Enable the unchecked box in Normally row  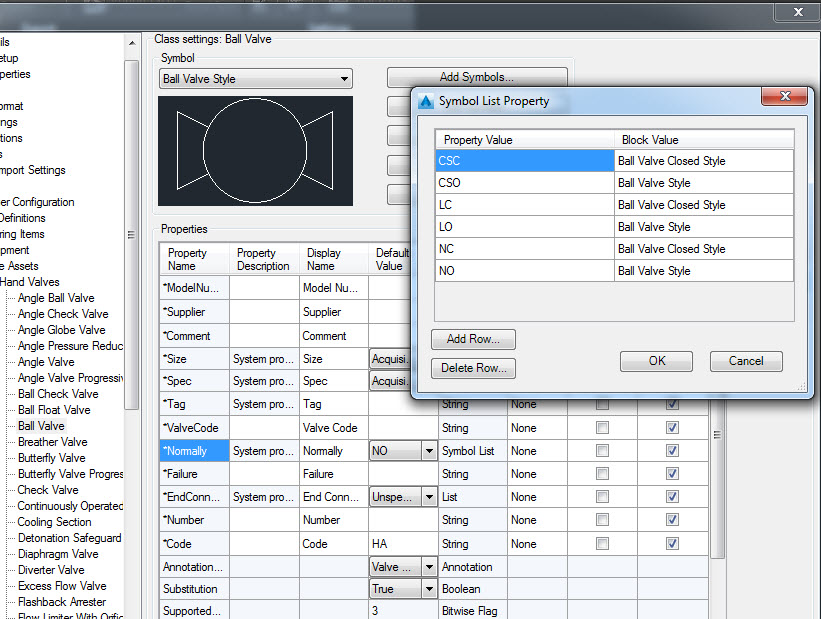coord(602,452)
